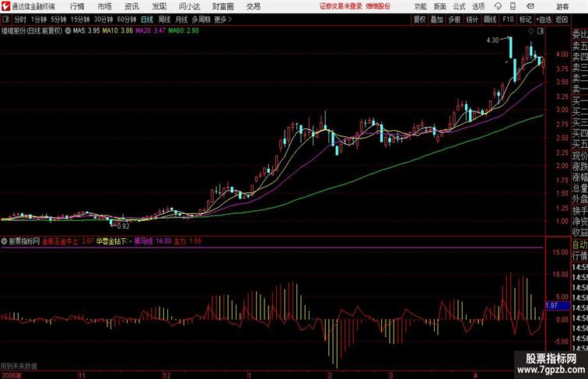Click the 标记 mark button
This screenshot has height=379, width=588.
[x=525, y=19]
